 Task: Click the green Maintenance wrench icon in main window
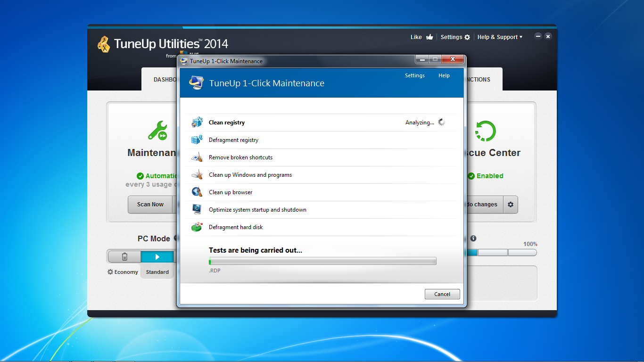point(157,131)
